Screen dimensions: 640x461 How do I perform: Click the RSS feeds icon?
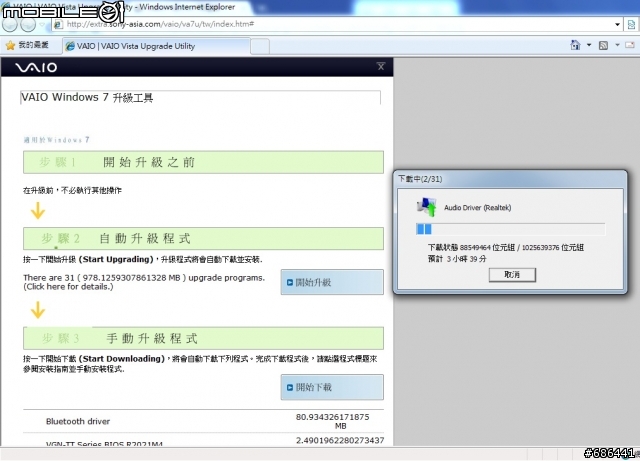pyautogui.click(x=603, y=45)
